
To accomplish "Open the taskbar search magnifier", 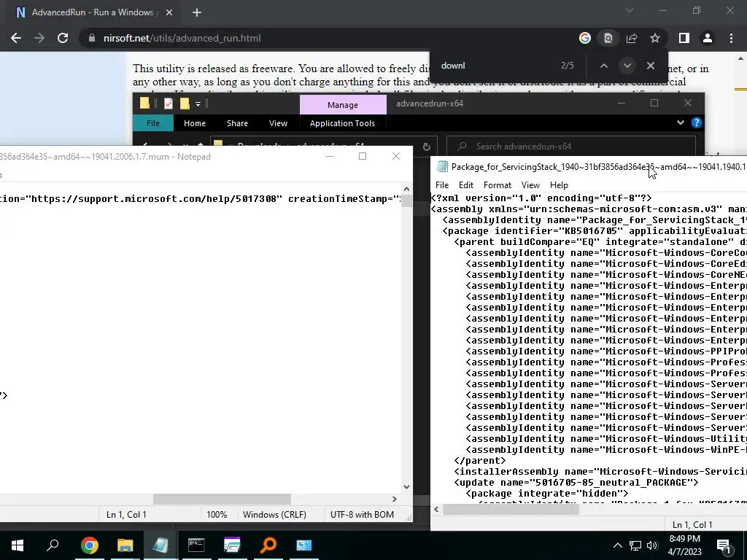I will [53, 545].
